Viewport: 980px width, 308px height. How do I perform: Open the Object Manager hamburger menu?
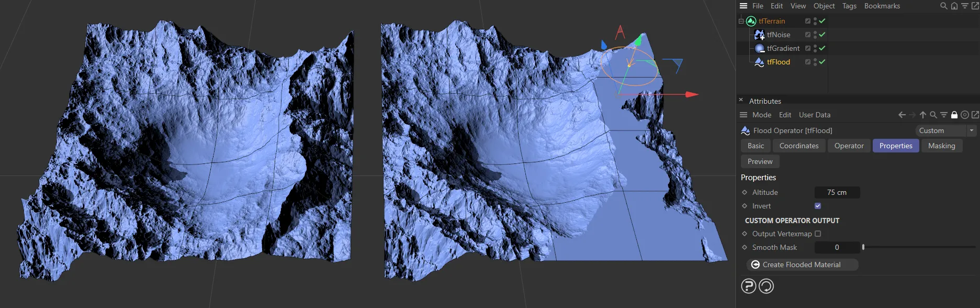tap(743, 6)
